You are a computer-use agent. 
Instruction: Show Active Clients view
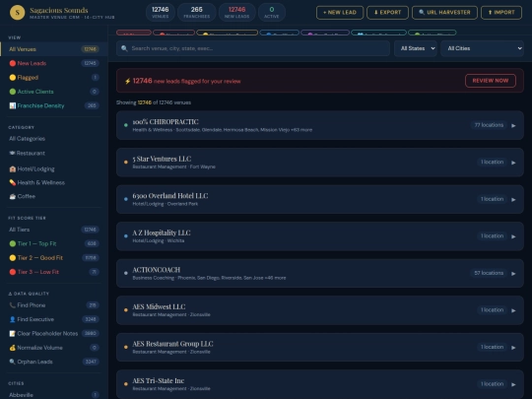(54, 92)
